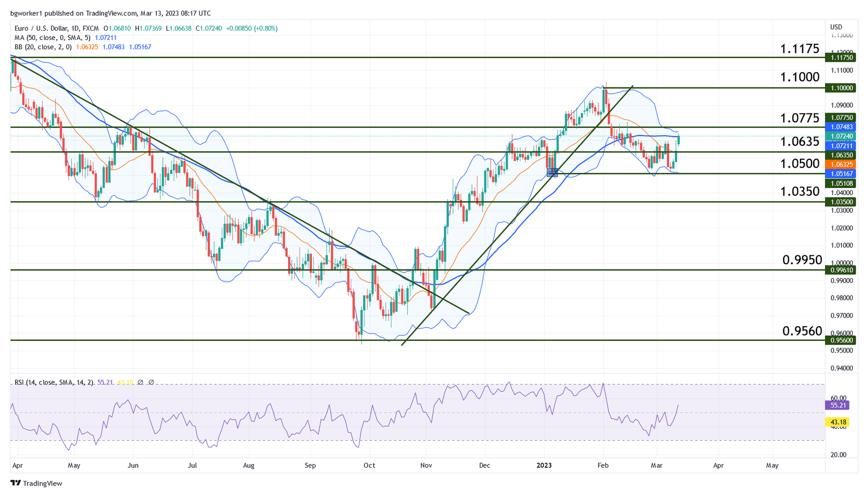Image resolution: width=868 pixels, height=497 pixels.
Task: Click the Oct label on the time axis
Action: 369,465
